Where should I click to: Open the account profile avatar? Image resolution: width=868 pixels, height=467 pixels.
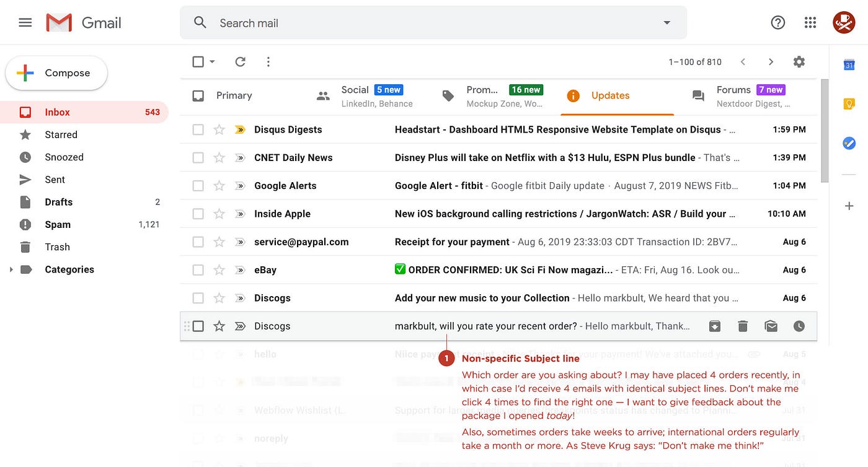pos(844,23)
